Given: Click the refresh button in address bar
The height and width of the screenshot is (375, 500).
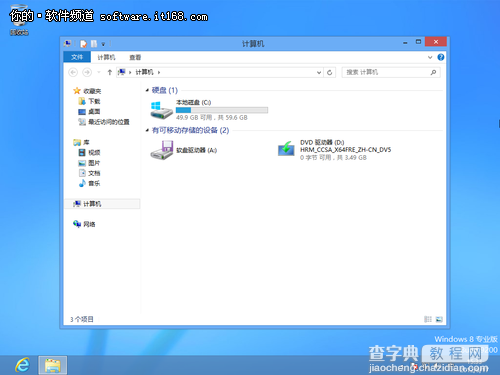Looking at the screenshot, I should click(329, 72).
